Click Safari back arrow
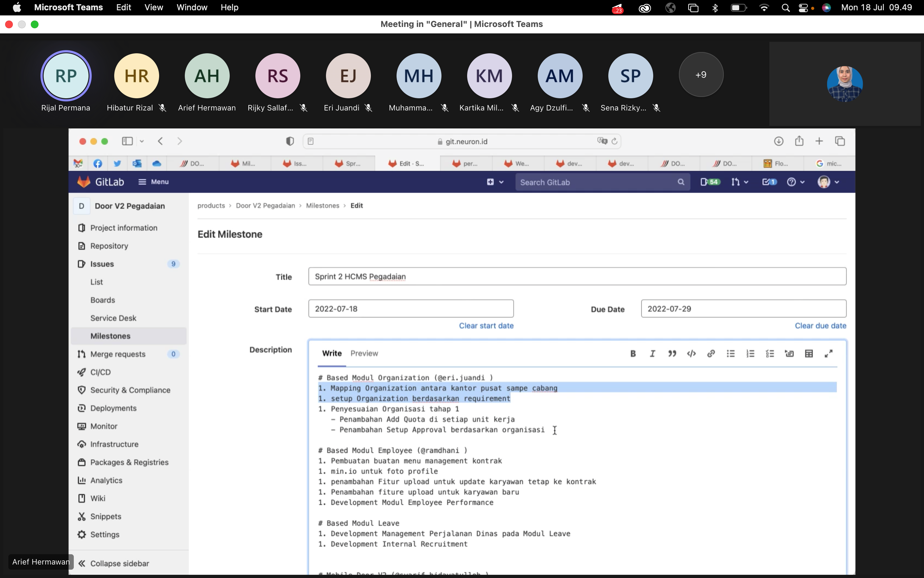Screen dimensions: 924x578 tap(160, 141)
